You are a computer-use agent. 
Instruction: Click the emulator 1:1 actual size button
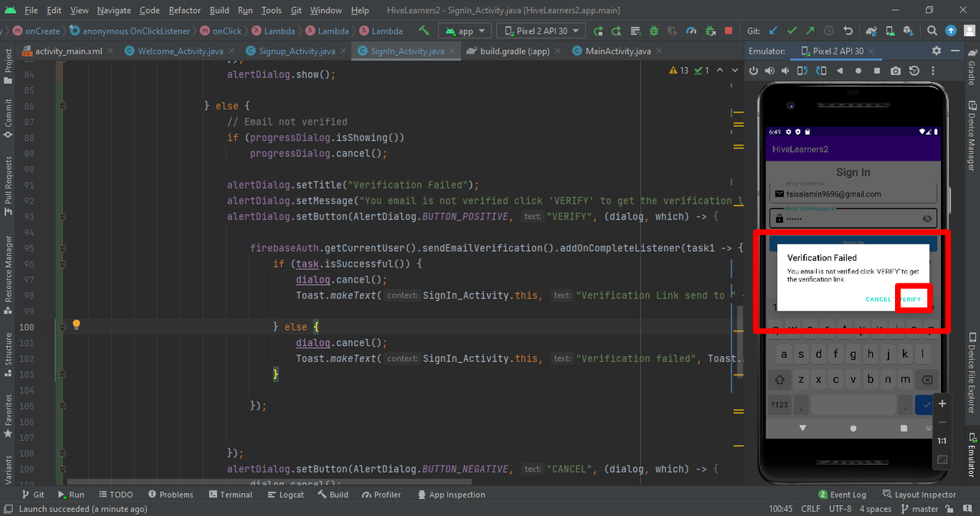pyautogui.click(x=942, y=441)
